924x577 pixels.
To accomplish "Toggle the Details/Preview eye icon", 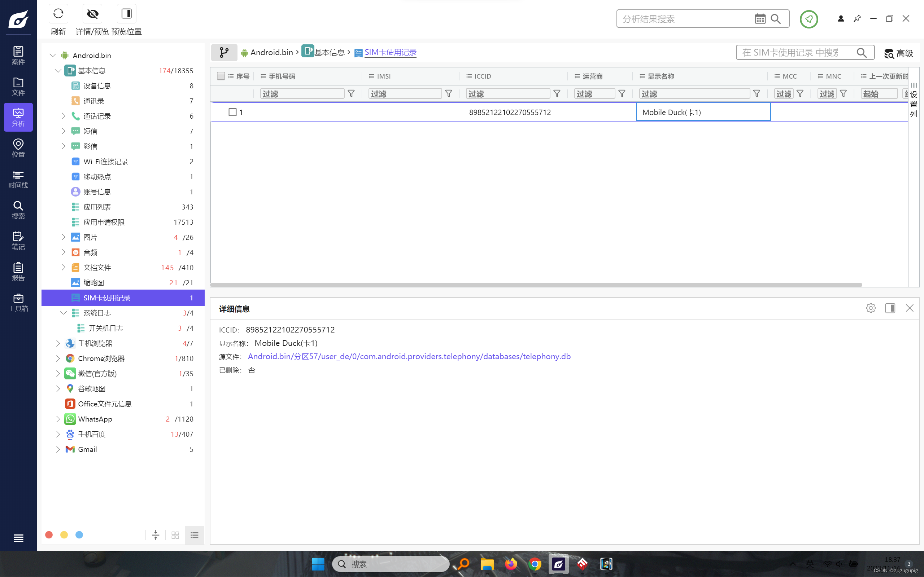I will click(x=92, y=14).
